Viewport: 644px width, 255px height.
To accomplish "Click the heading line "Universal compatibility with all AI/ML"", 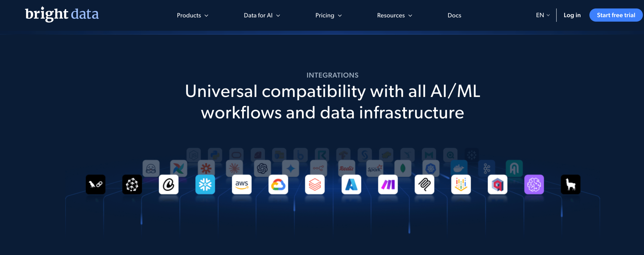I will point(333,91).
